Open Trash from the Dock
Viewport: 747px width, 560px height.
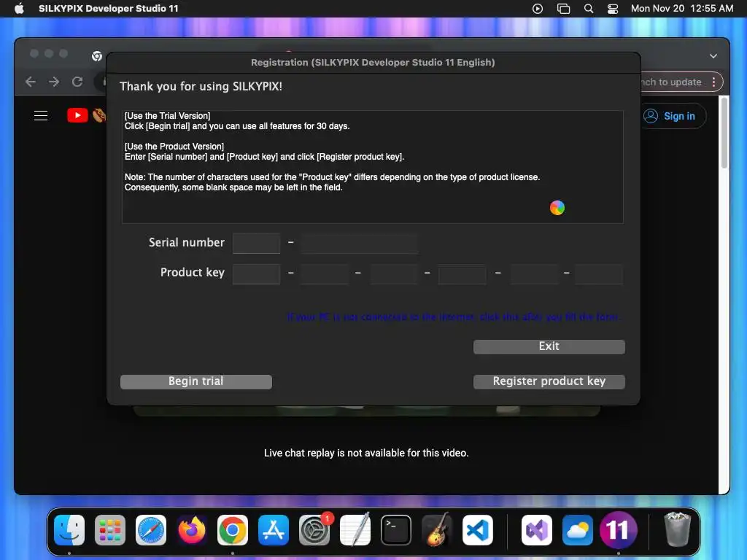[x=677, y=529]
